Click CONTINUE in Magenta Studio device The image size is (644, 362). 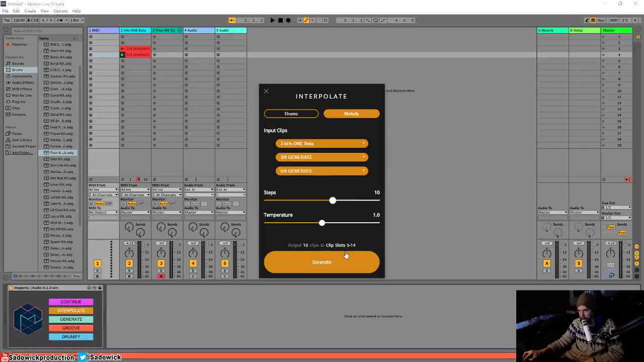point(71,302)
